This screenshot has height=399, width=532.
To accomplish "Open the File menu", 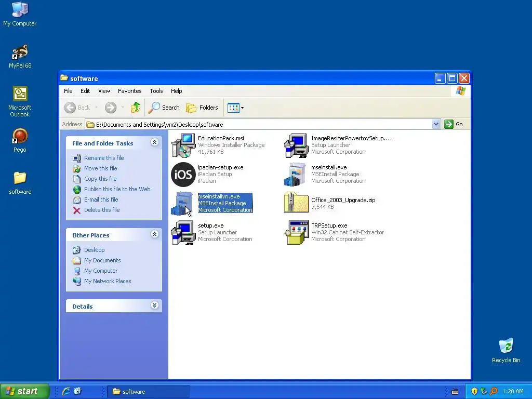I will 68,91.
